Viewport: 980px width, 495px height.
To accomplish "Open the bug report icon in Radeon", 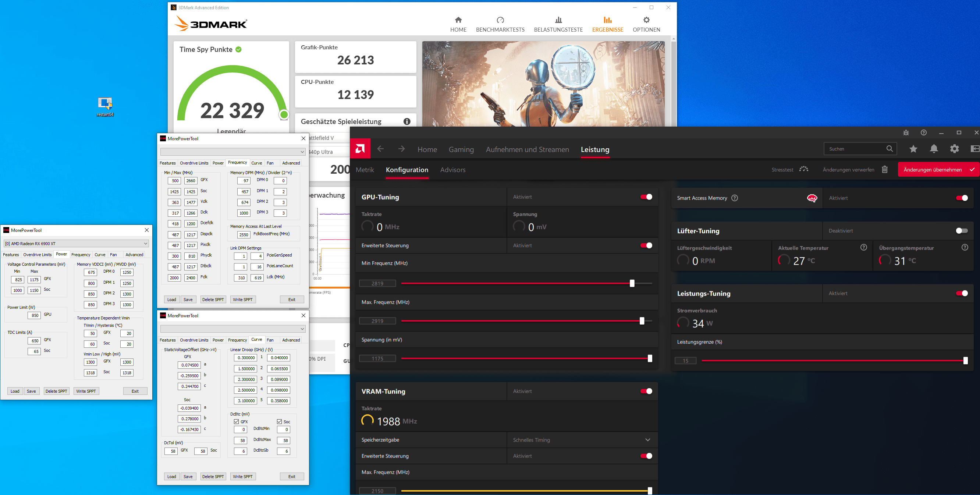I will (906, 132).
